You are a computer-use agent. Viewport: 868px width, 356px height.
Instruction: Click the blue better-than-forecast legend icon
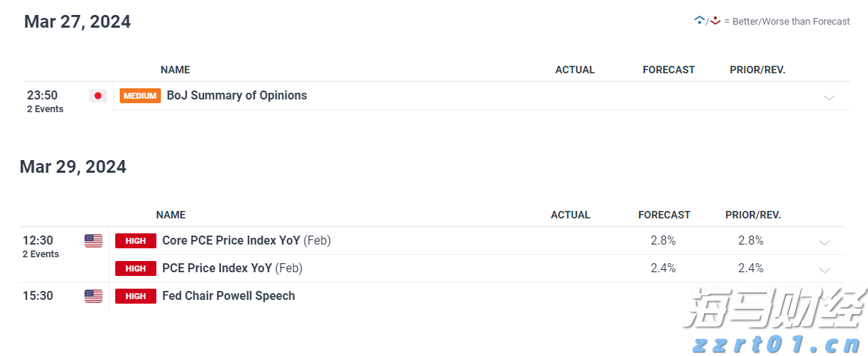pyautogui.click(x=700, y=20)
